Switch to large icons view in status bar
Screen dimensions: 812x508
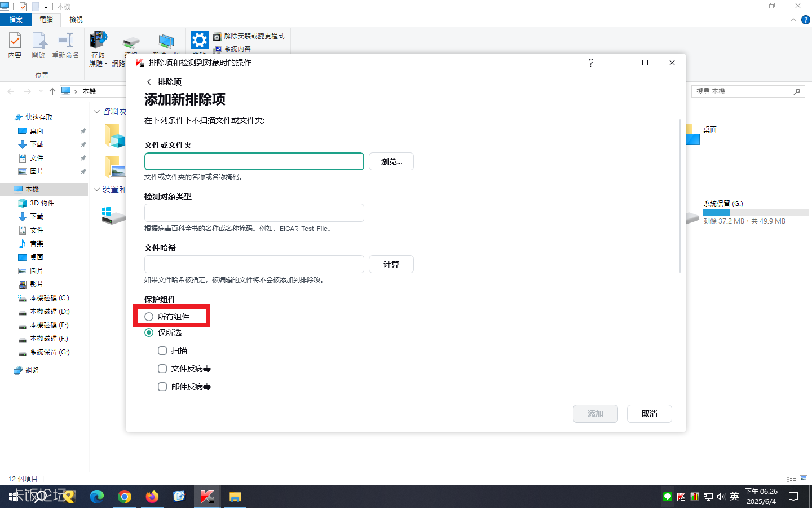[804, 478]
